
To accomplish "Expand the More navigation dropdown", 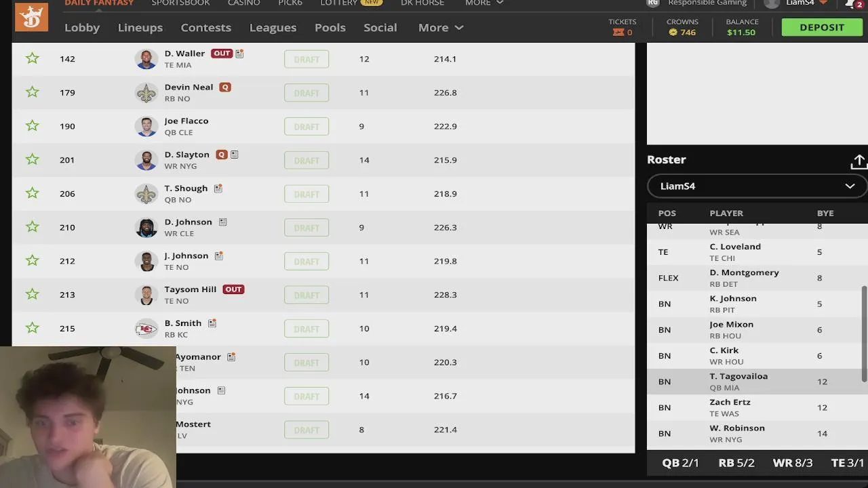I will click(441, 27).
